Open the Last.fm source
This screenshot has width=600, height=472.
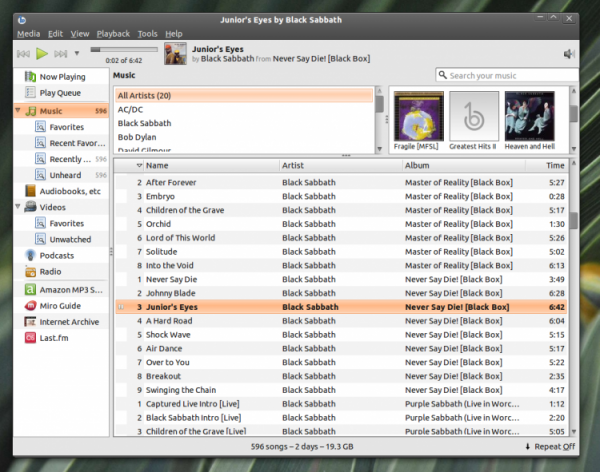tap(55, 339)
